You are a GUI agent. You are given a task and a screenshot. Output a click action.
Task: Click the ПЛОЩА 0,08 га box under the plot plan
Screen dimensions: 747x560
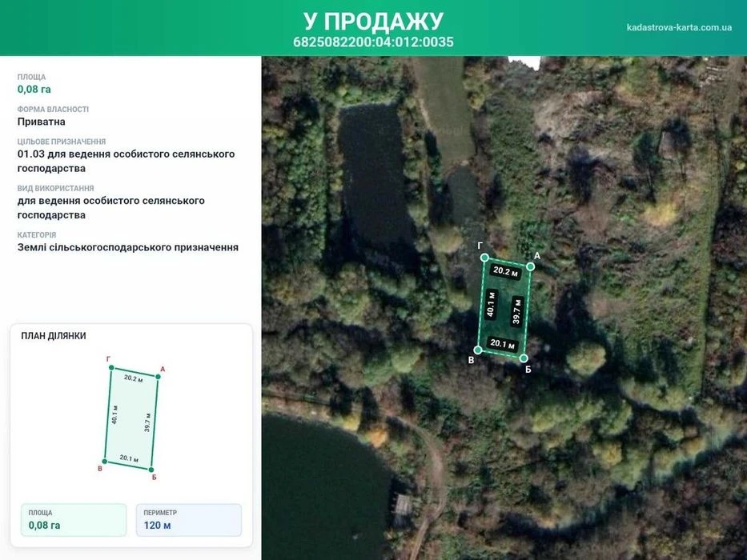click(x=74, y=520)
